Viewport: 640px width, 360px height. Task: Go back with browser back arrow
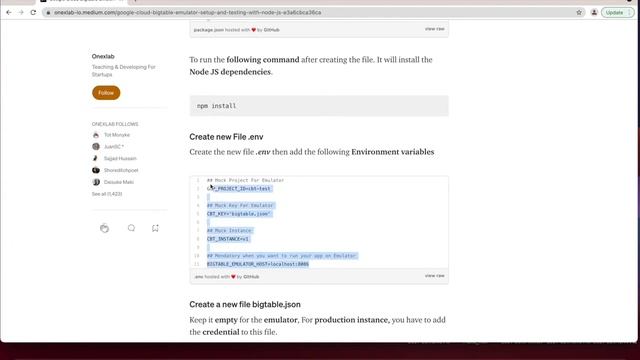click(9, 13)
